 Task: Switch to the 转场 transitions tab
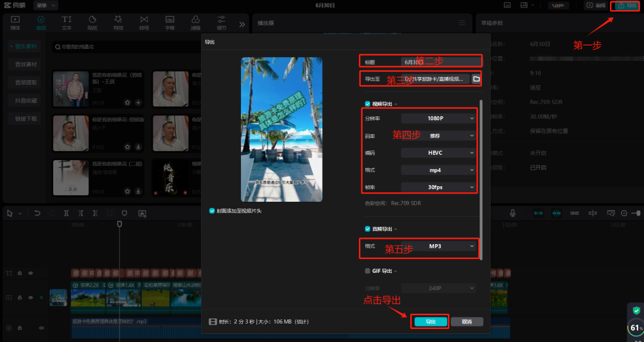point(144,23)
